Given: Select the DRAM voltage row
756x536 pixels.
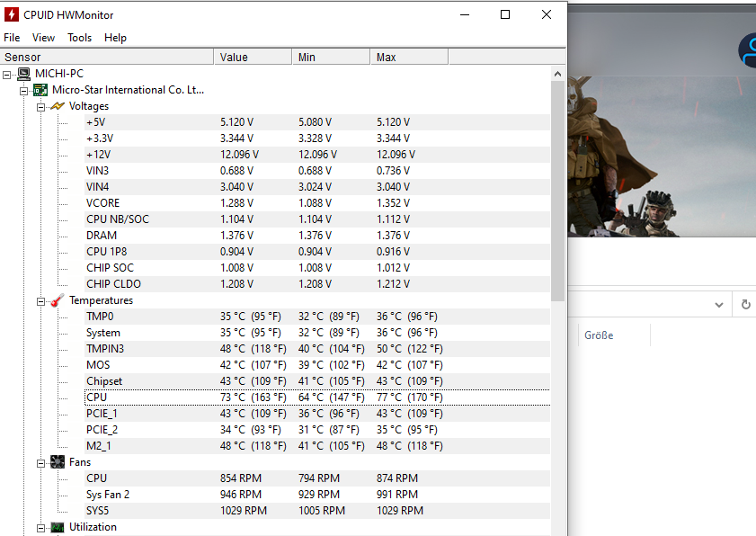Looking at the screenshot, I should pos(317,236).
